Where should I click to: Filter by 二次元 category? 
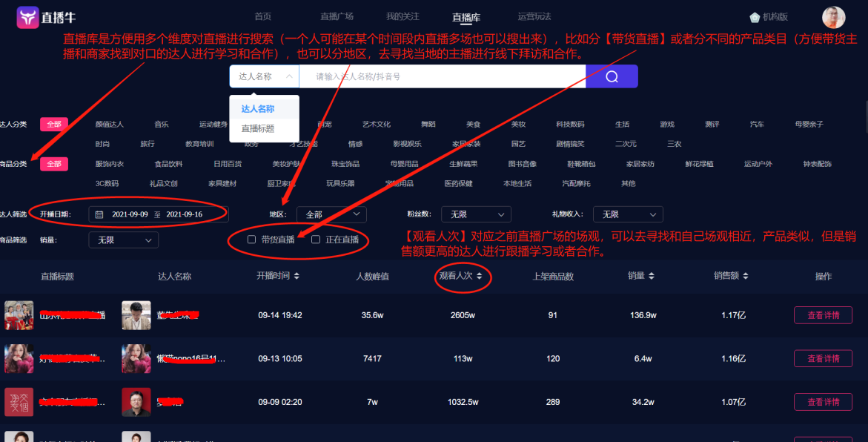point(626,143)
